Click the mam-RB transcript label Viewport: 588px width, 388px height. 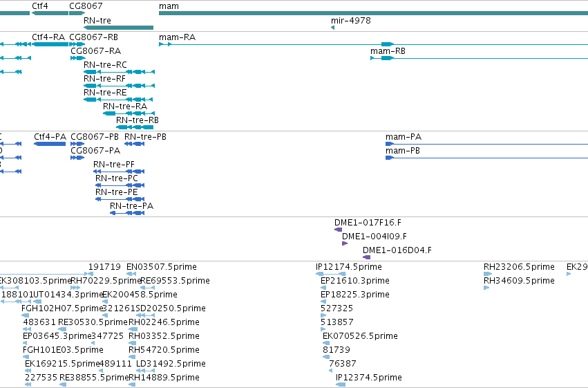[388, 51]
